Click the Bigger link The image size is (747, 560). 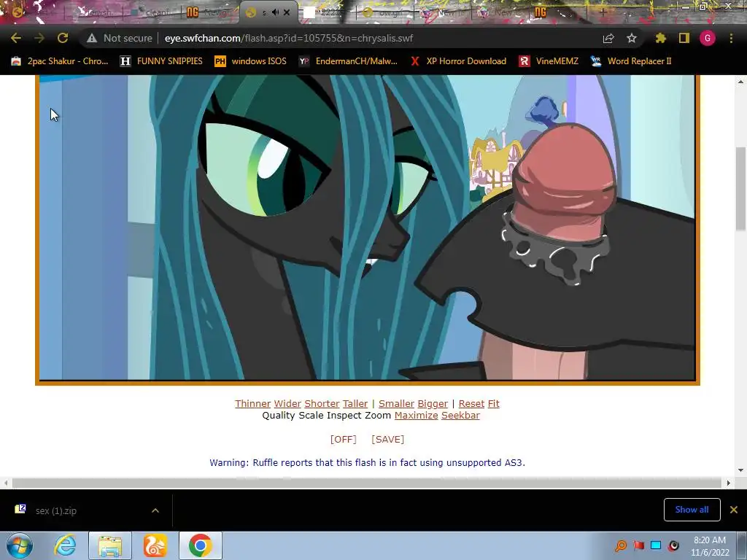pyautogui.click(x=433, y=404)
